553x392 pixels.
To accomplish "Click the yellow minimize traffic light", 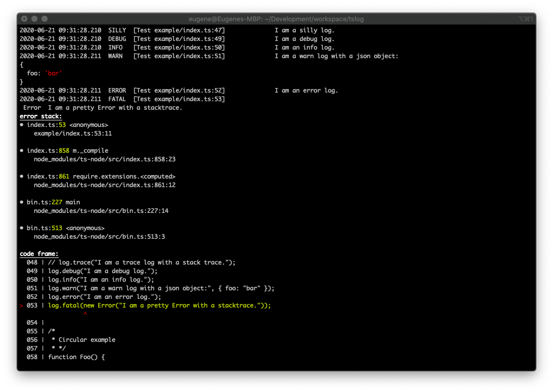I will [34, 18].
